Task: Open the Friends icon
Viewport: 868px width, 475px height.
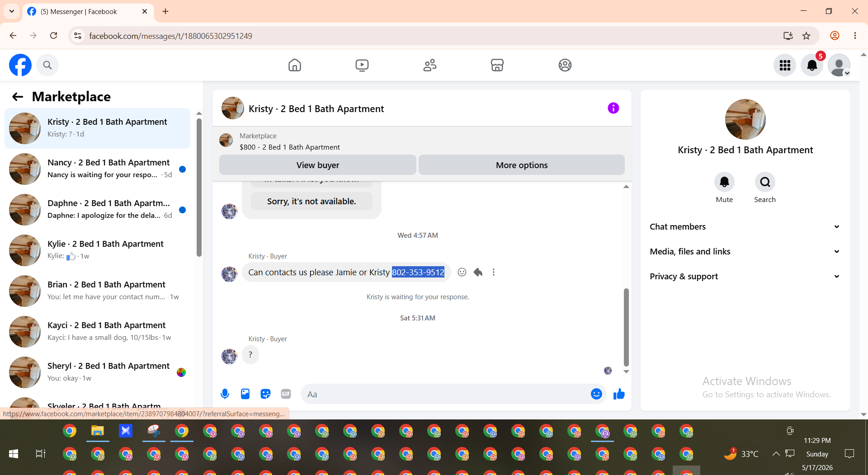Action: [429, 65]
